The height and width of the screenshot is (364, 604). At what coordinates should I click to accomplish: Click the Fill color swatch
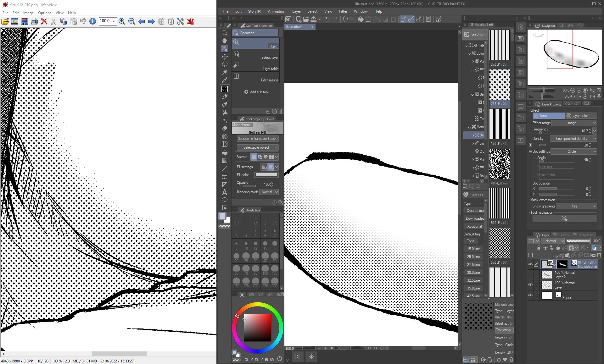click(266, 175)
